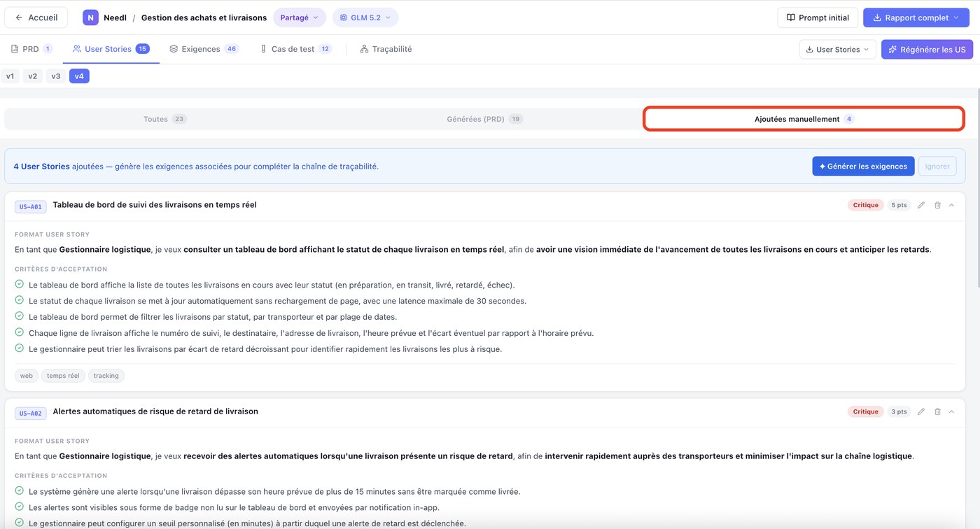Go back to Accueil

tap(36, 17)
